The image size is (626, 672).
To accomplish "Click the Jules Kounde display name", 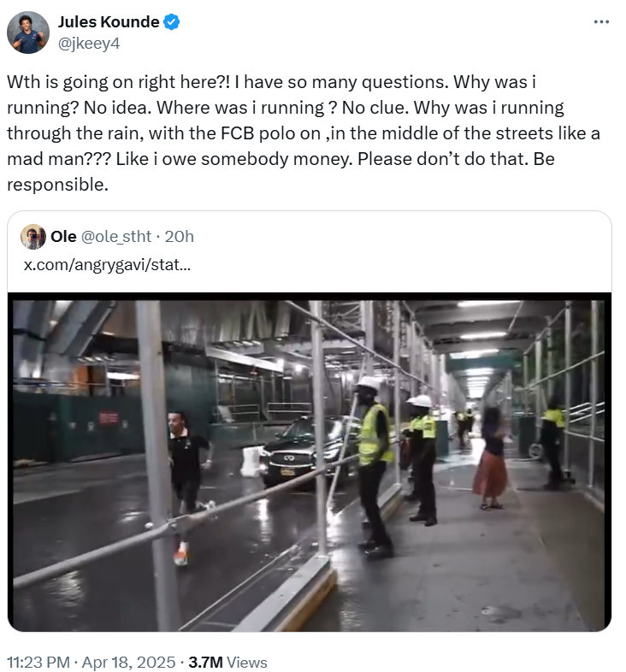I will (108, 23).
